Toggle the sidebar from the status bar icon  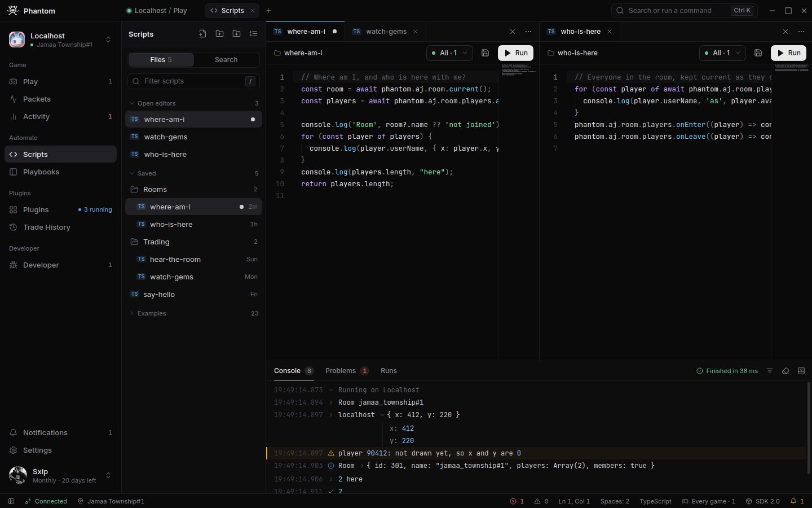pos(11,501)
